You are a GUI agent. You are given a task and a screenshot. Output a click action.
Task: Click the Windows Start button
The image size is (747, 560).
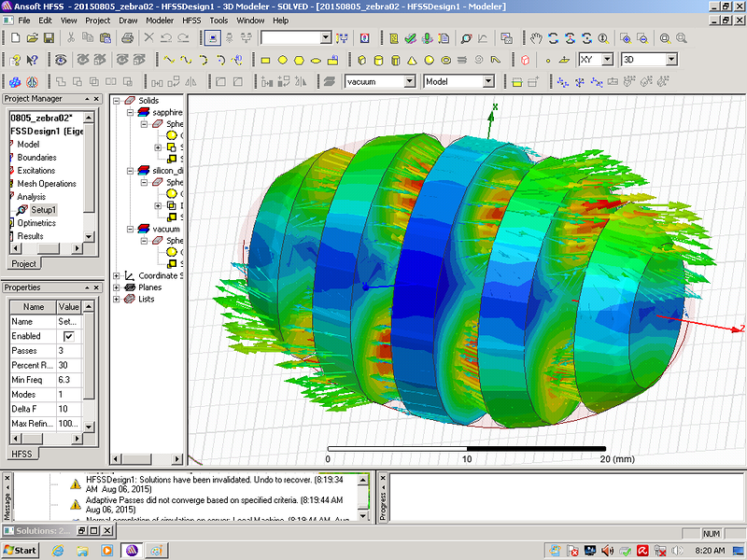pos(20,551)
